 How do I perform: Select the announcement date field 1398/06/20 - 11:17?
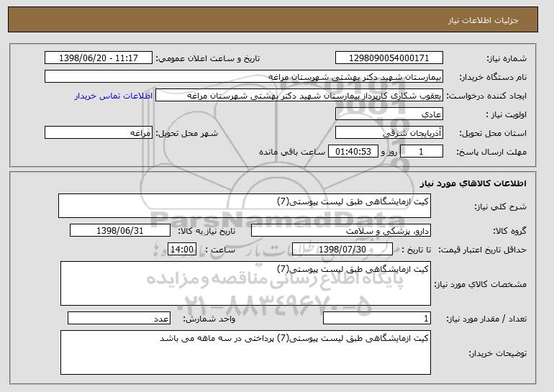pyautogui.click(x=99, y=58)
